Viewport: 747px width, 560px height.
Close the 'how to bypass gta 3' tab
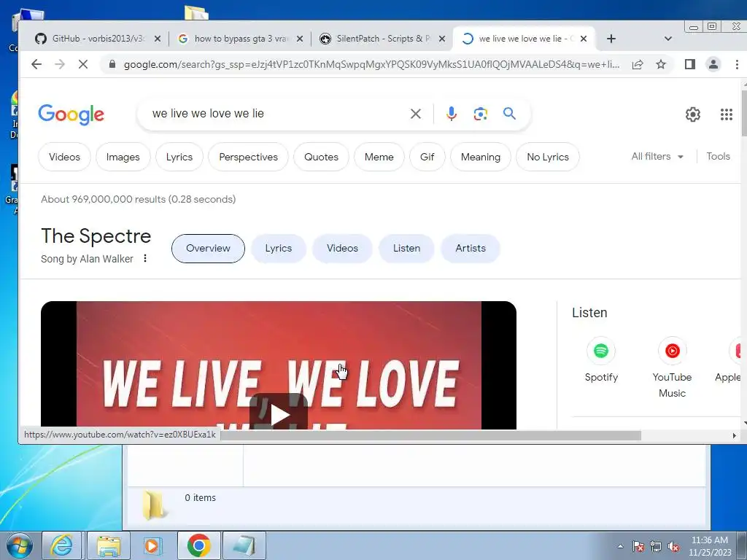(300, 39)
